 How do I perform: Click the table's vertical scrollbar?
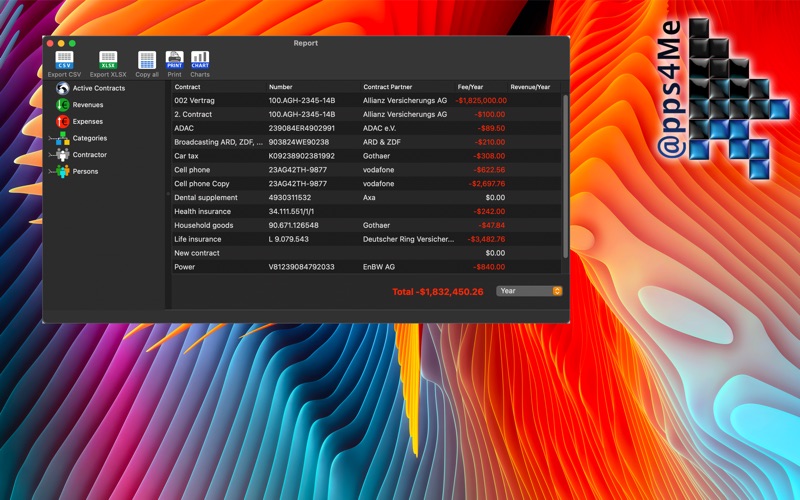[x=565, y=176]
